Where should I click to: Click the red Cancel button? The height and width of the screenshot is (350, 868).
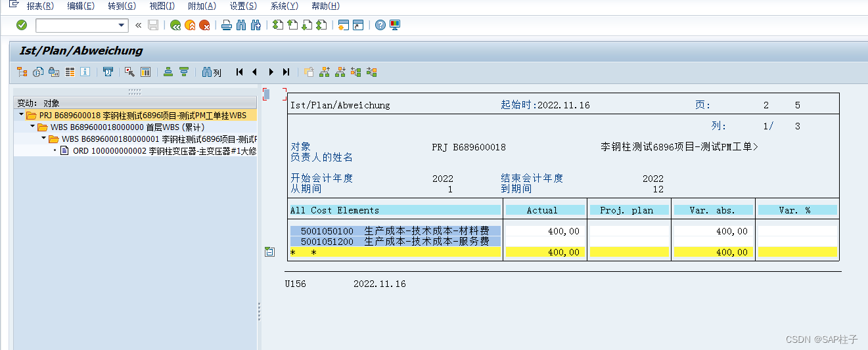205,25
